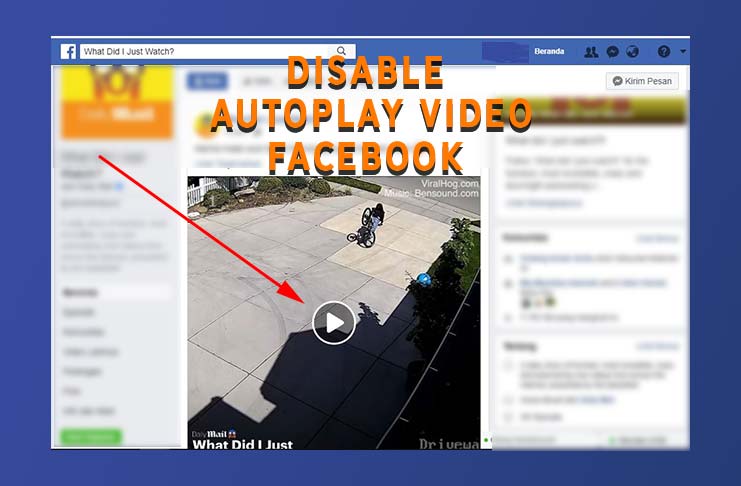Open the Beranda home link

point(549,51)
